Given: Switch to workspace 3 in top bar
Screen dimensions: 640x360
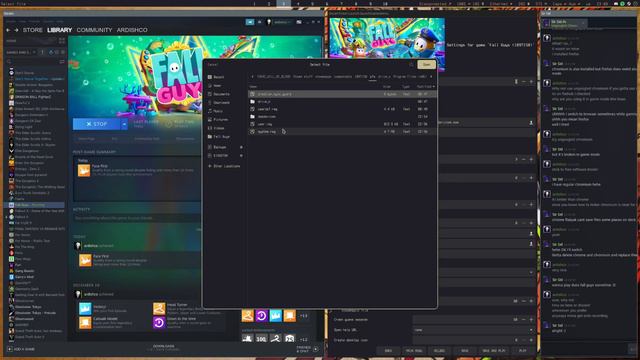Looking at the screenshot, I should [x=283, y=4].
